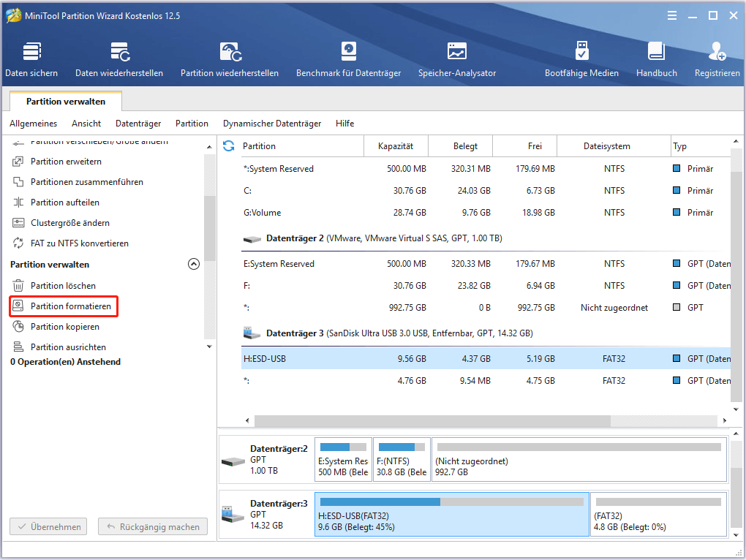Click FAT zu NTFS konvertieren link
The width and height of the screenshot is (746, 560).
pos(80,243)
